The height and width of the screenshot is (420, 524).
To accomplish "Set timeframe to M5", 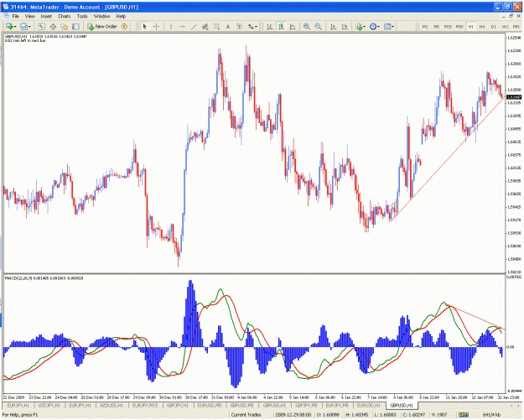I will coord(437,26).
